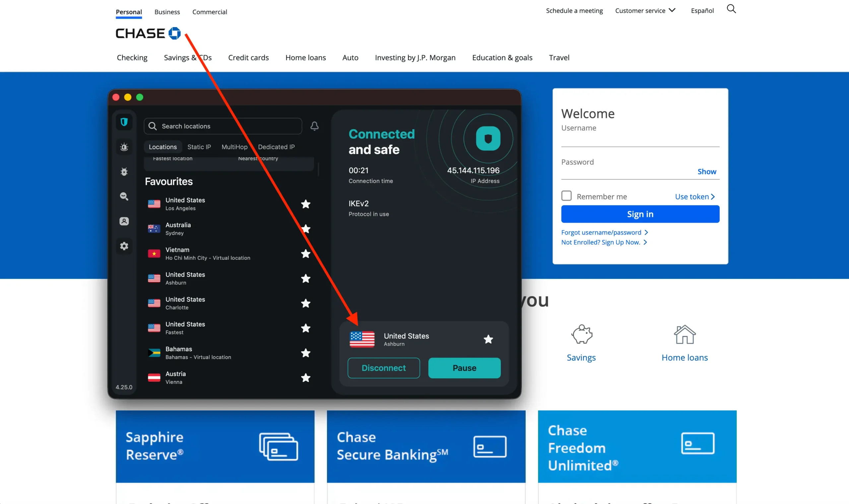Open Surfshark settings gear
849x504 pixels.
pos(124,246)
